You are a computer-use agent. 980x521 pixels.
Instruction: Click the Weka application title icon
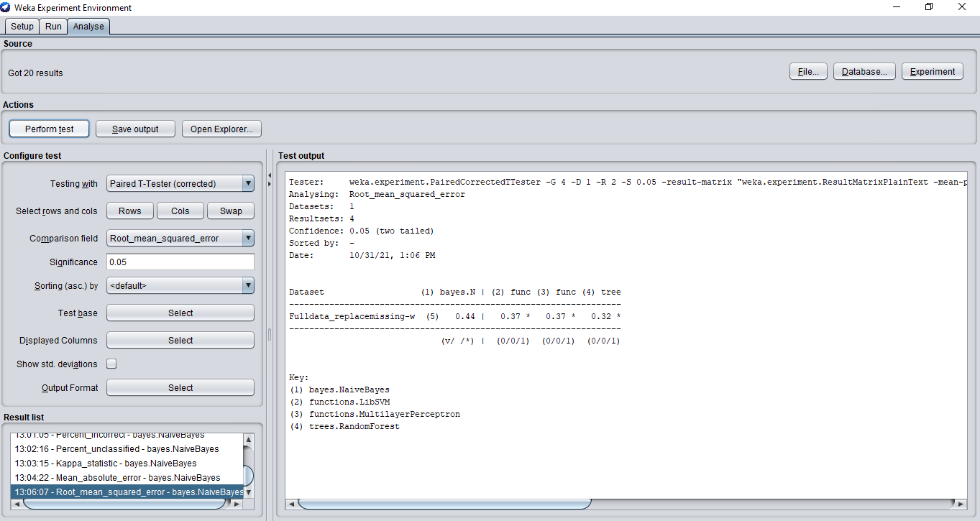6,7
